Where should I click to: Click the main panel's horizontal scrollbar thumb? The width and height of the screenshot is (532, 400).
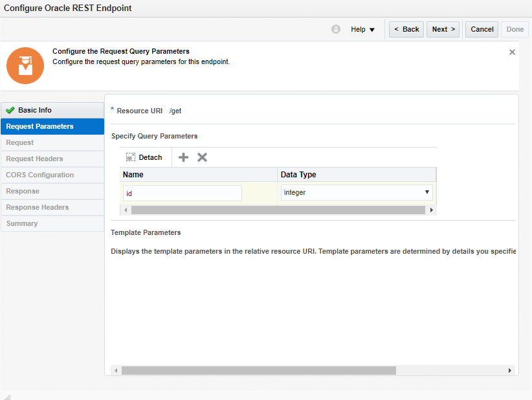[259, 370]
